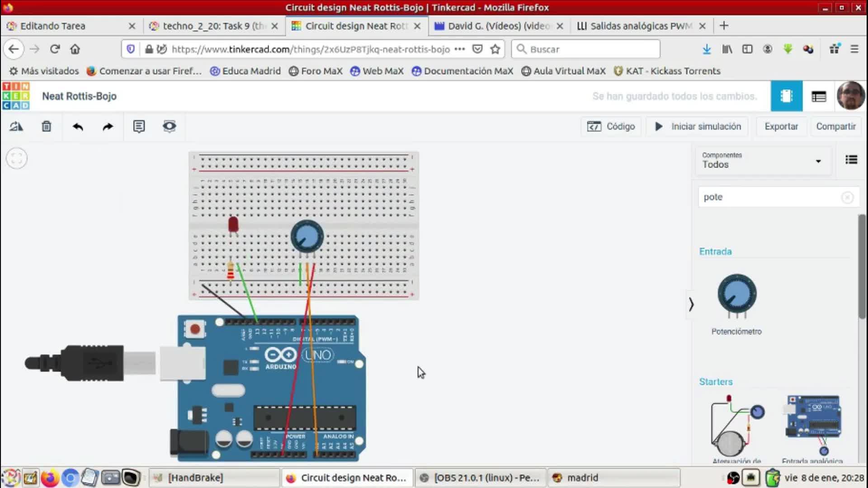The height and width of the screenshot is (488, 868).
Task: Click the redo arrow icon
Action: [x=108, y=127]
